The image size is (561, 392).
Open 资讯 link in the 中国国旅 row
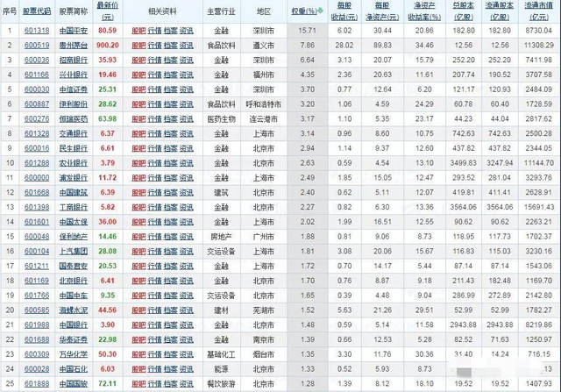click(x=187, y=384)
